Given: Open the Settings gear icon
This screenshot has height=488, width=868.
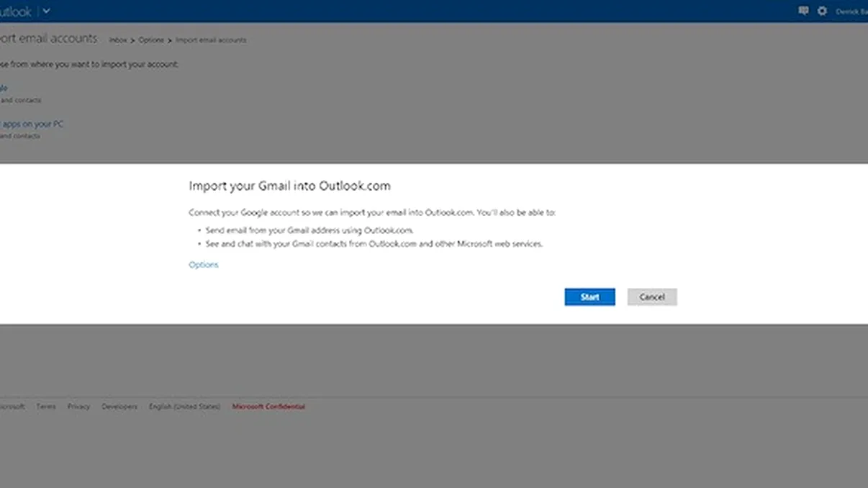Looking at the screenshot, I should [821, 11].
